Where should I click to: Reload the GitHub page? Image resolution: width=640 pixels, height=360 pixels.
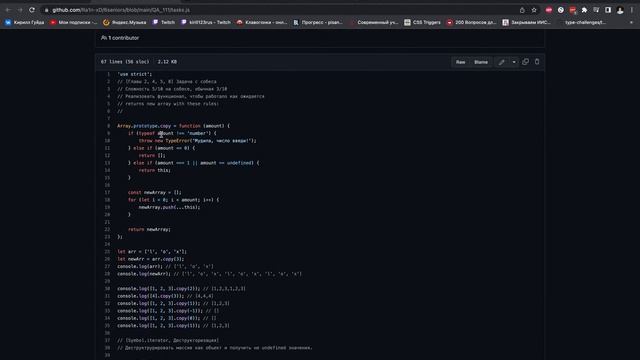[32, 10]
